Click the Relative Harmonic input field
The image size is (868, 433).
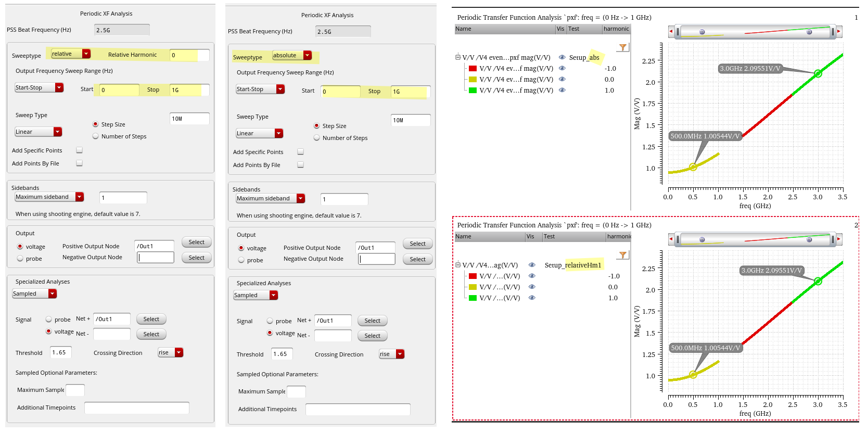point(189,55)
